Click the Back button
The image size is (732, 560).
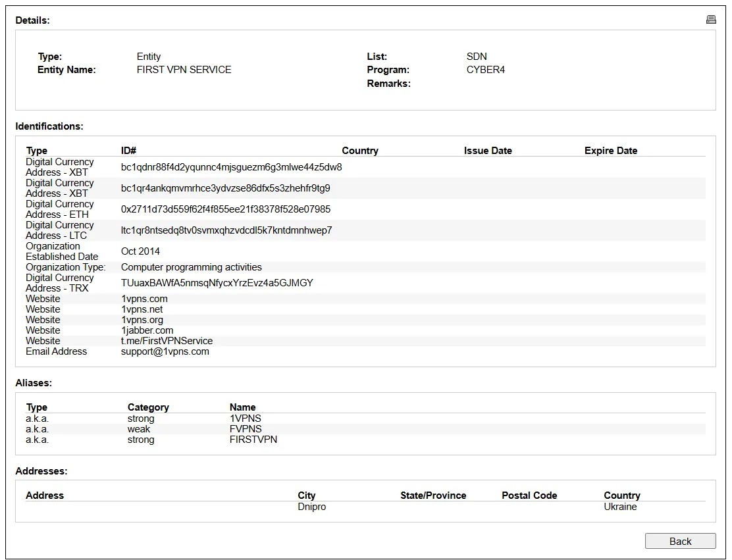tap(680, 541)
